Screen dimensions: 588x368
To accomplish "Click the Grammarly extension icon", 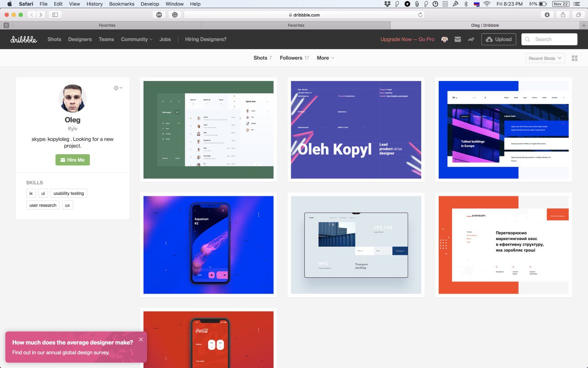I will (x=175, y=15).
